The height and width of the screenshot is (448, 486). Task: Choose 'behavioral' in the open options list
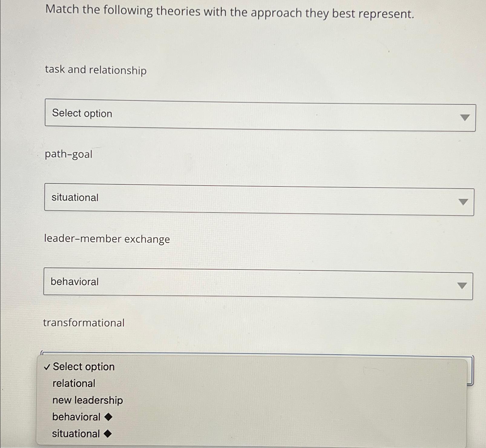(x=76, y=417)
